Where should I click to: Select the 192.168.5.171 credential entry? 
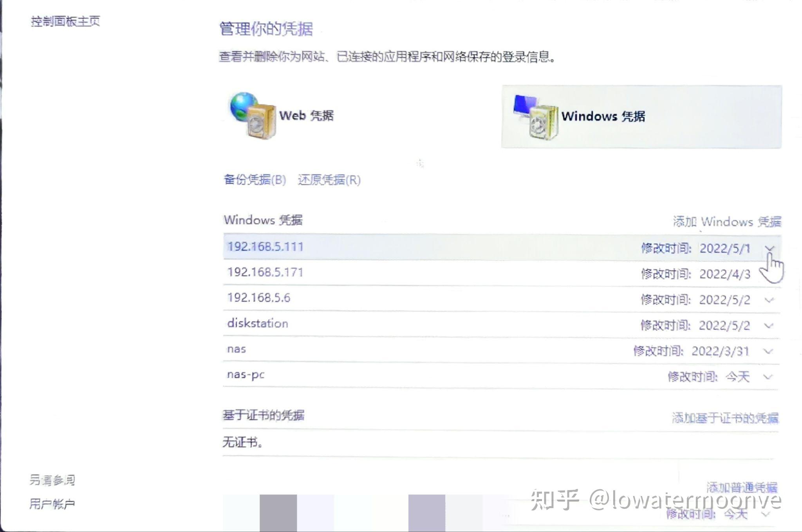coord(265,272)
